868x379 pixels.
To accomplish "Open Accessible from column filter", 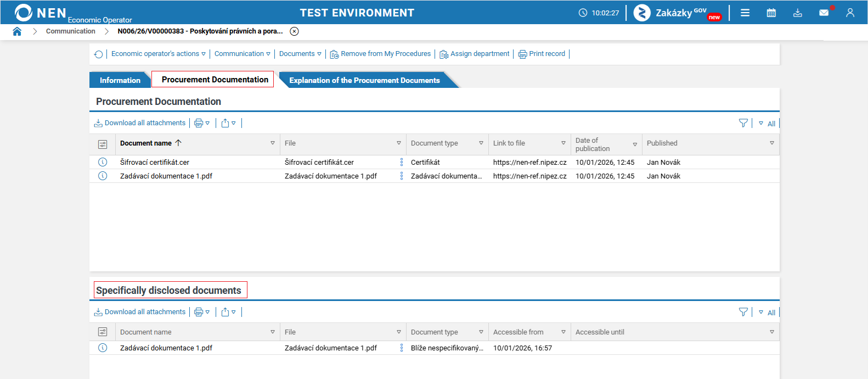I will coord(563,332).
